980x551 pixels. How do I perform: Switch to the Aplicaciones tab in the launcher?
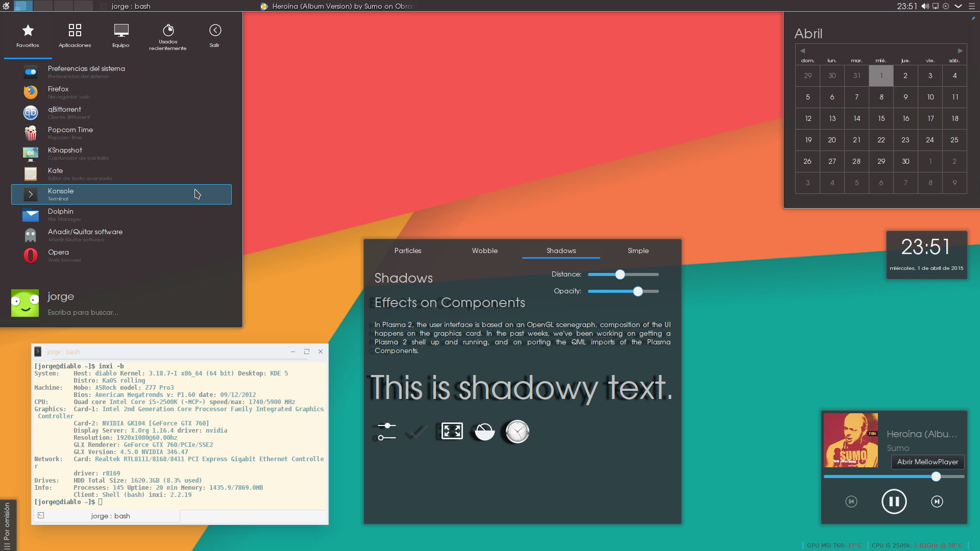pos(75,36)
